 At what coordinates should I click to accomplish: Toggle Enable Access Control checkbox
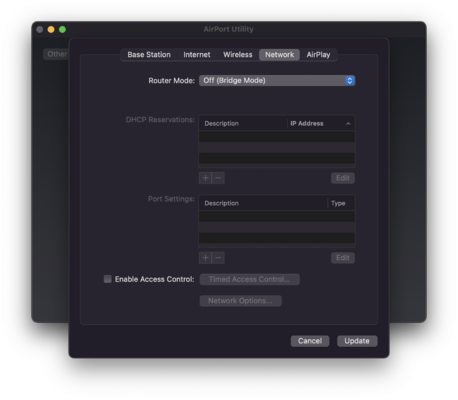(x=107, y=279)
